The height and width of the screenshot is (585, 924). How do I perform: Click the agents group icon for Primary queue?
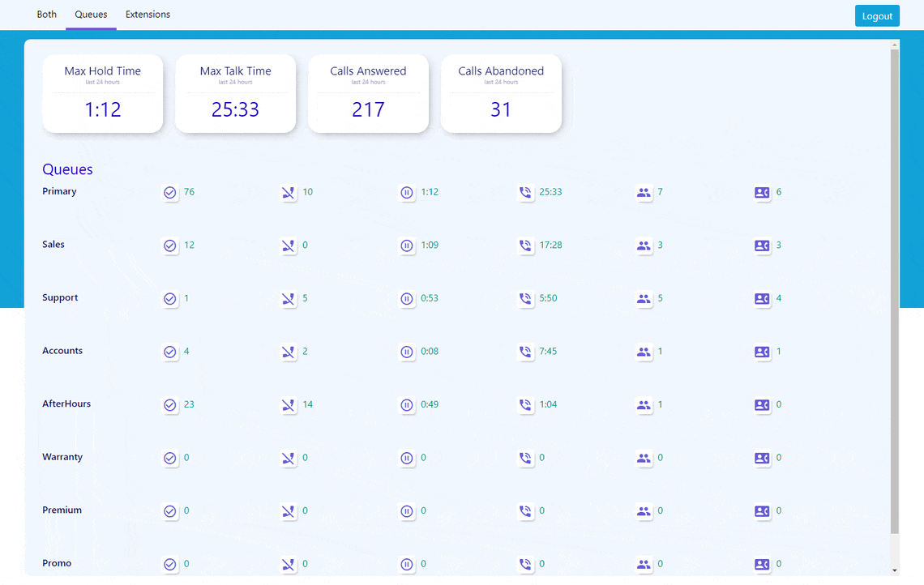click(x=644, y=193)
